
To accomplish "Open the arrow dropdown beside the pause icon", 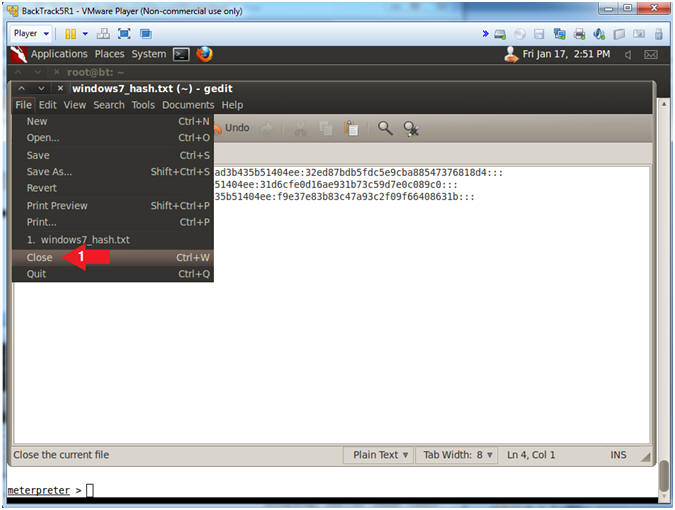I will (85, 34).
